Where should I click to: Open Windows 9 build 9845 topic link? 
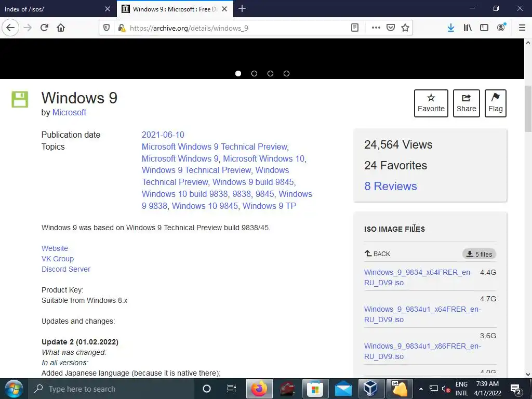point(253,182)
